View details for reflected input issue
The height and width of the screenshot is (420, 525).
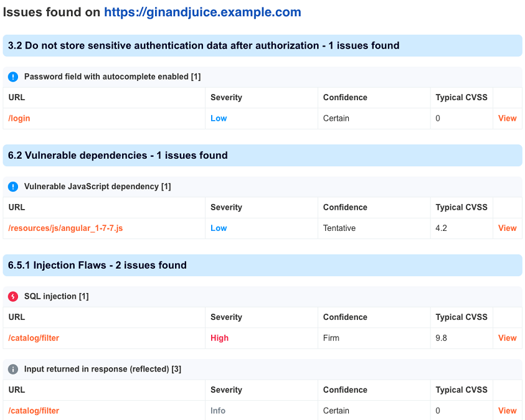507,411
